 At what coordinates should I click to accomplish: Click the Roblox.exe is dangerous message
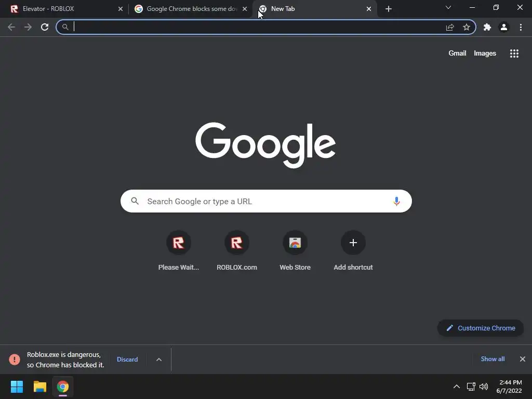pos(65,360)
